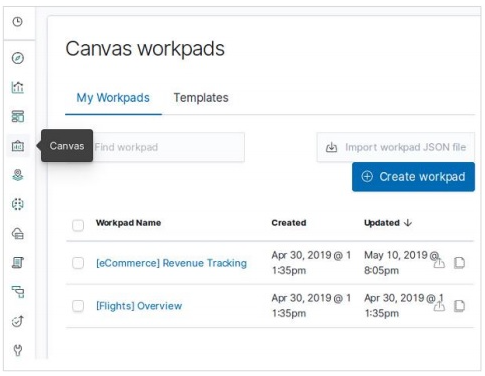The height and width of the screenshot is (376, 485).
Task: Clone the eCommerce Revenue Tracking workpad
Action: click(459, 263)
